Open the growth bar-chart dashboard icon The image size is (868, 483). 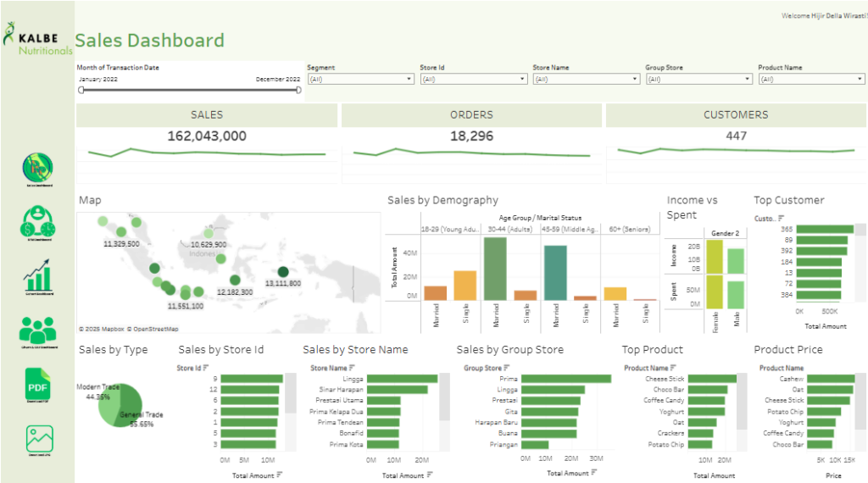(x=37, y=276)
